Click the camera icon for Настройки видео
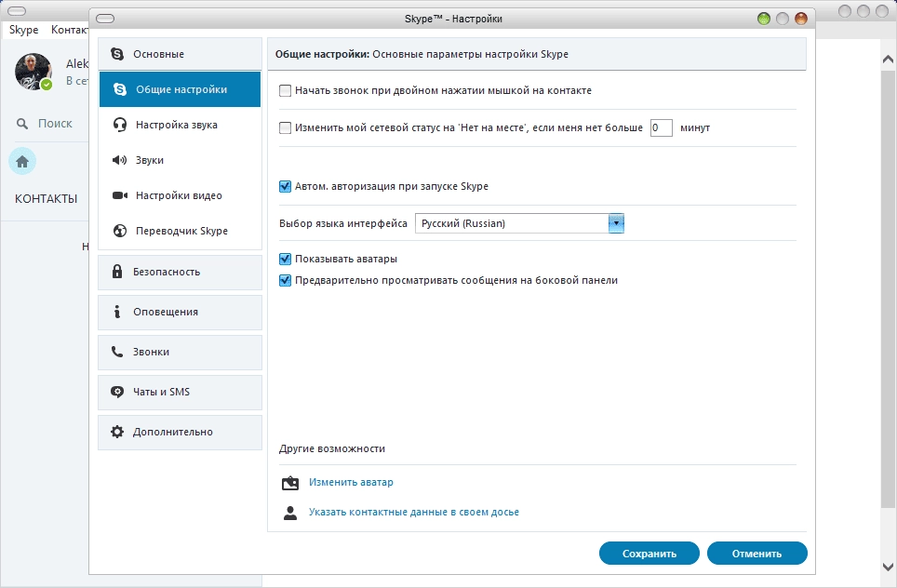The width and height of the screenshot is (897, 588). 120,195
